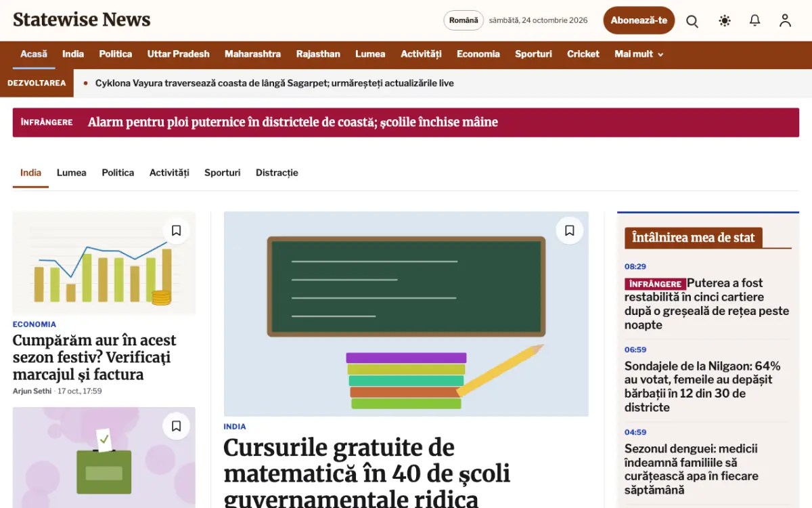The height and width of the screenshot is (508, 812).
Task: Click the 06:59 timestamp
Action: (x=635, y=350)
